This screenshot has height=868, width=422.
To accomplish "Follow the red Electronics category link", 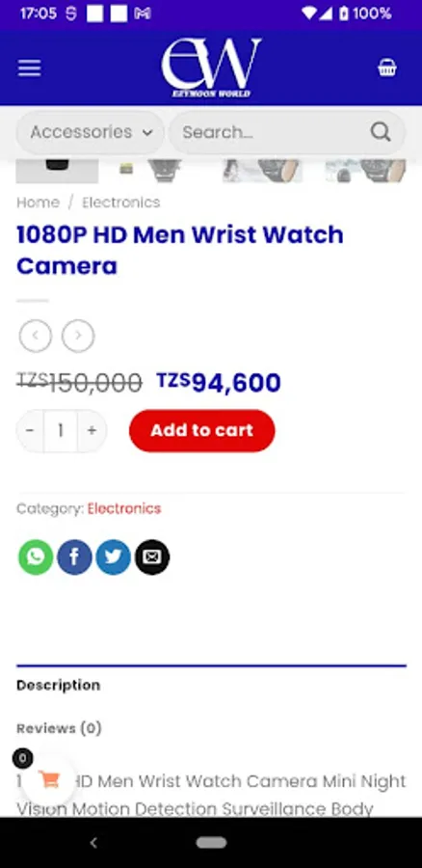I will [124, 508].
